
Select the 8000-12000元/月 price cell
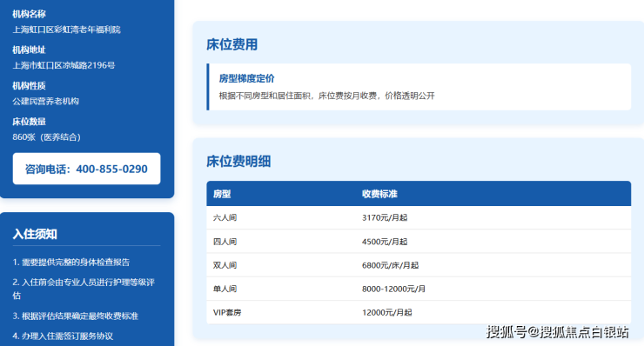coord(393,289)
